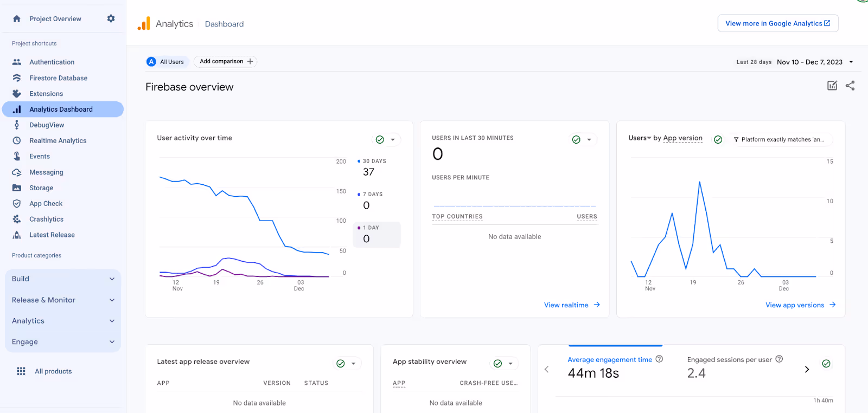The image size is (868, 413).
Task: Click status checkmark on Latest app release overview
Action: [x=341, y=364]
